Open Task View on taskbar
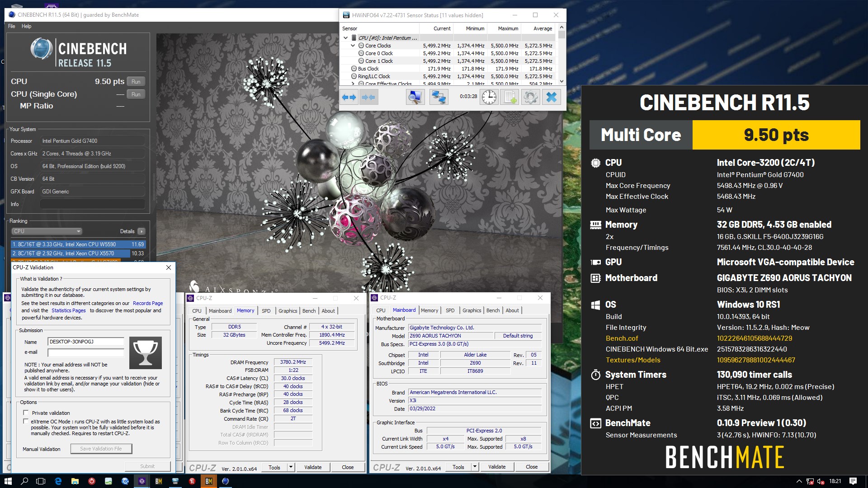The height and width of the screenshot is (488, 868). (x=41, y=481)
